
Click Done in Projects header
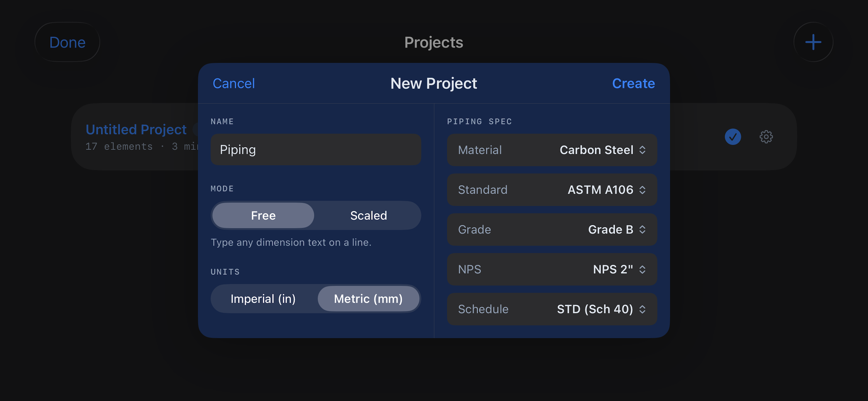tap(67, 42)
